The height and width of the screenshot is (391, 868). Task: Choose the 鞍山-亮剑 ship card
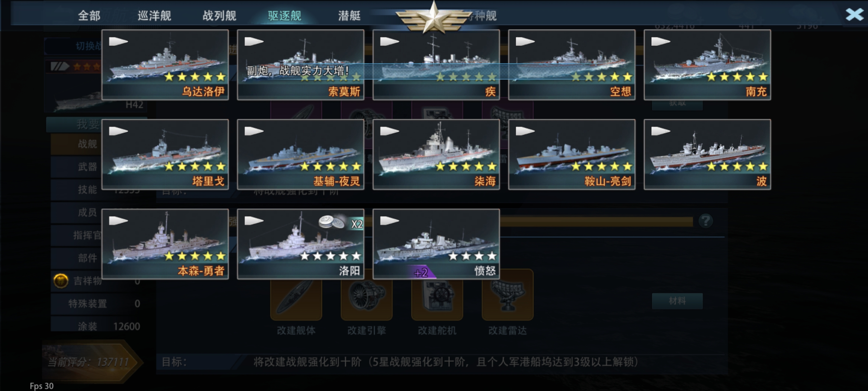click(x=572, y=154)
